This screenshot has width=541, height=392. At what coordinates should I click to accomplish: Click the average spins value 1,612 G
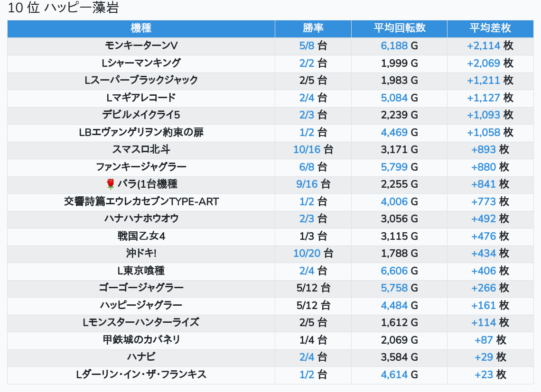400,322
